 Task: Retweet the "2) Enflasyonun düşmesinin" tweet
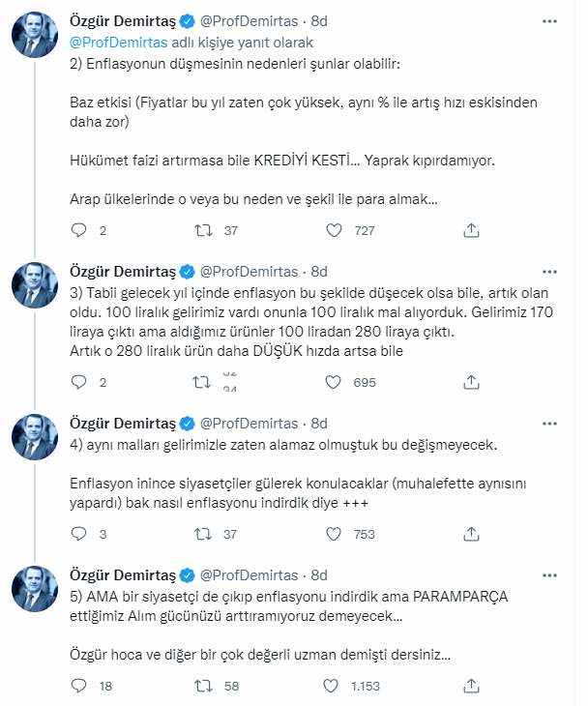tap(204, 230)
